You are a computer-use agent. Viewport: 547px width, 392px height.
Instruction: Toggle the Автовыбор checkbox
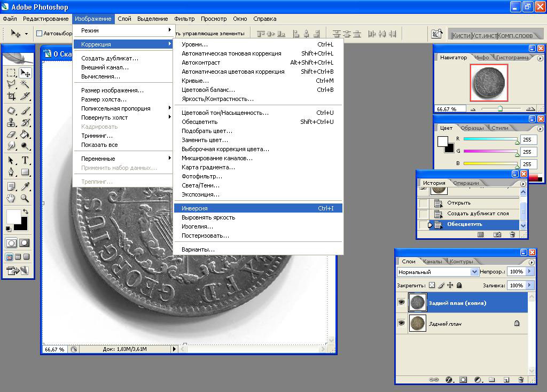click(x=40, y=34)
